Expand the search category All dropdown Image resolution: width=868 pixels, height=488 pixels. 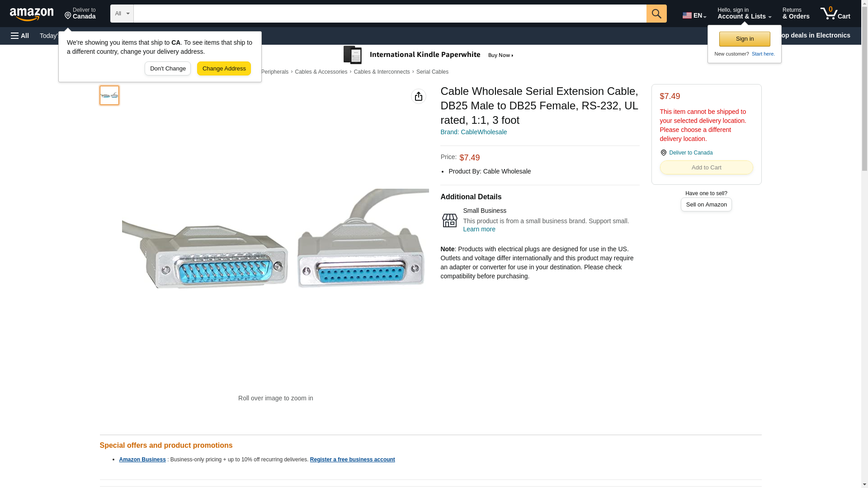(x=122, y=14)
